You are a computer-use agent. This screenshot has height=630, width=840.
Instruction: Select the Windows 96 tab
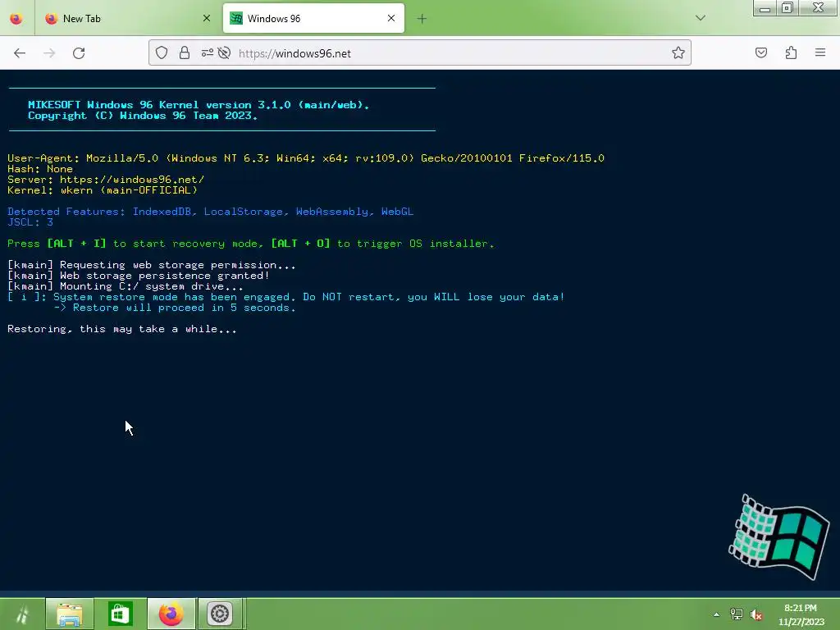point(313,19)
